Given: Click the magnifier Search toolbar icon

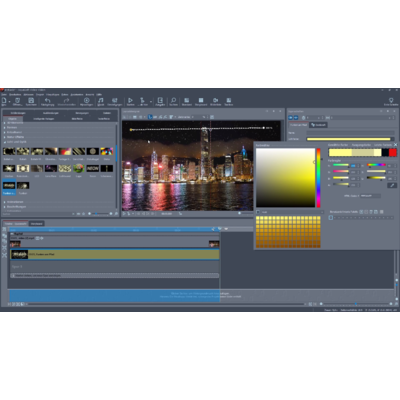Looking at the screenshot, I should [x=173, y=100].
